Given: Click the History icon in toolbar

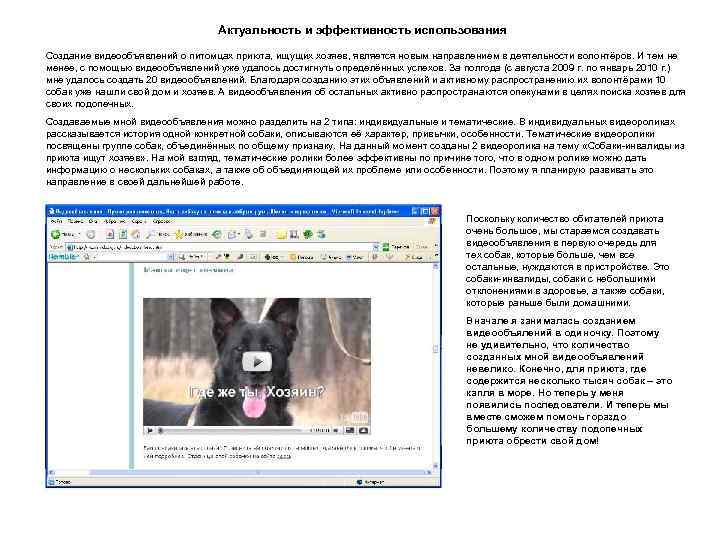Looking at the screenshot, I should 217,234.
